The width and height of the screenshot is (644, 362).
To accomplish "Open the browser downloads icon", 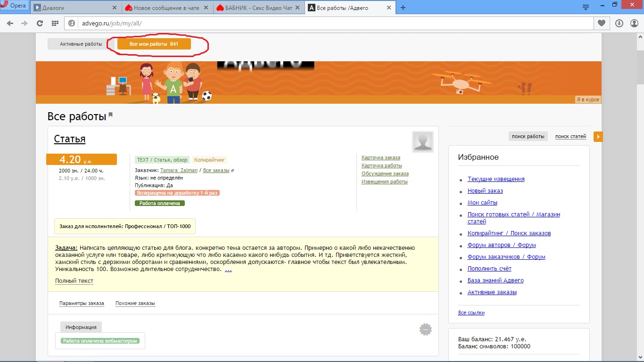I will (619, 23).
